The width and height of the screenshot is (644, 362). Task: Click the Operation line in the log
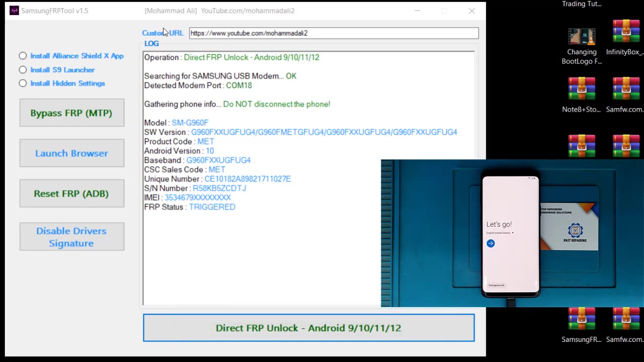(x=232, y=57)
